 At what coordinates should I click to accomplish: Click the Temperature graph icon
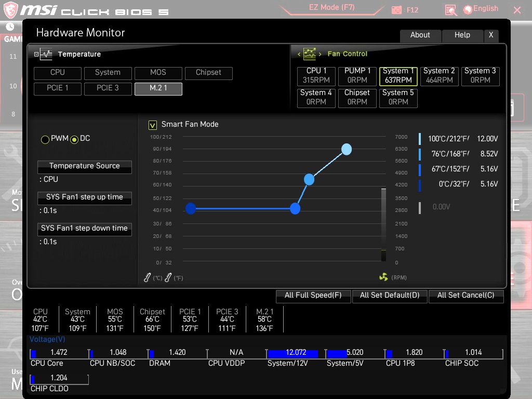(46, 54)
